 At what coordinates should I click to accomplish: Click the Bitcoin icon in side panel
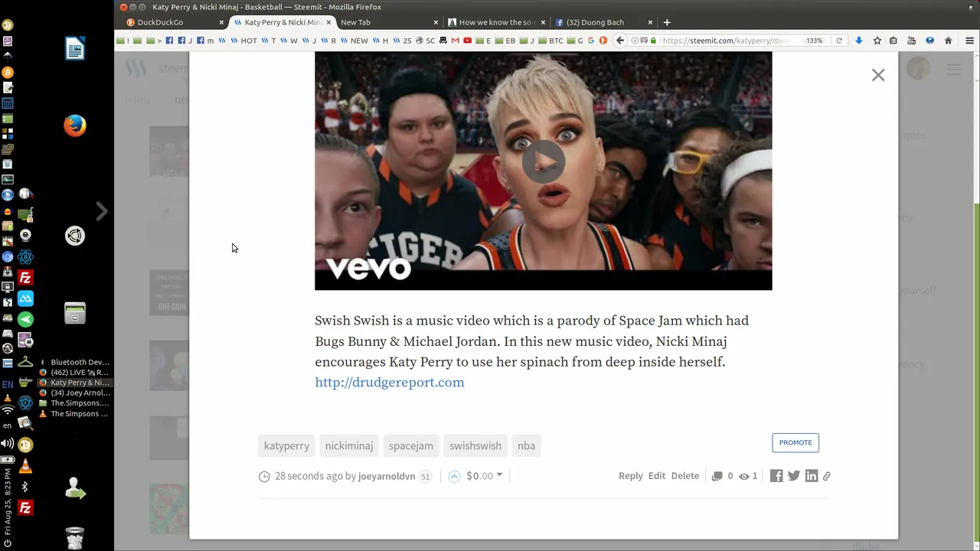coord(8,72)
